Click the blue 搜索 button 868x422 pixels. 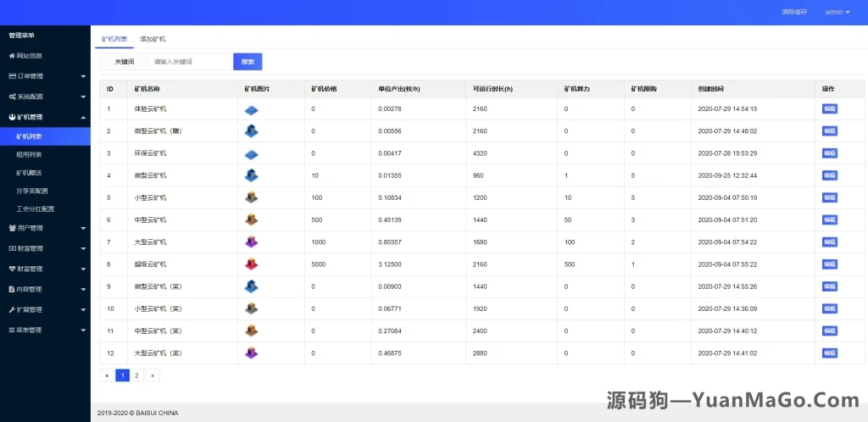(x=248, y=61)
